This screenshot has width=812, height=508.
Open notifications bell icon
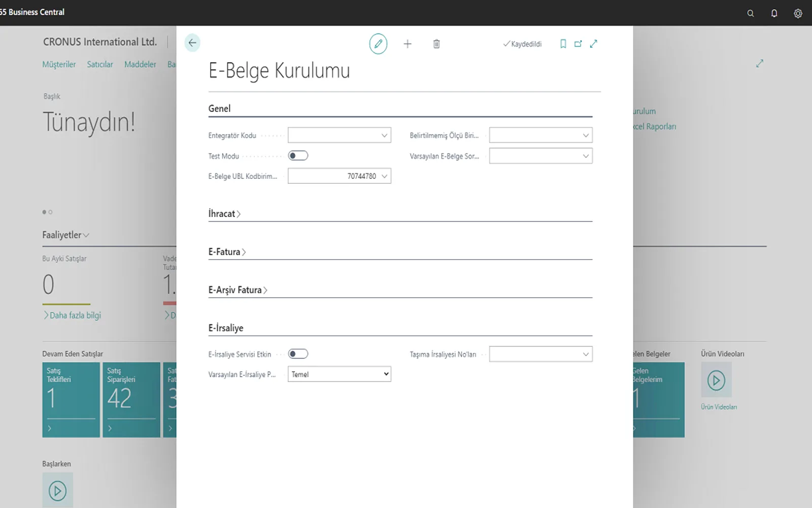774,13
